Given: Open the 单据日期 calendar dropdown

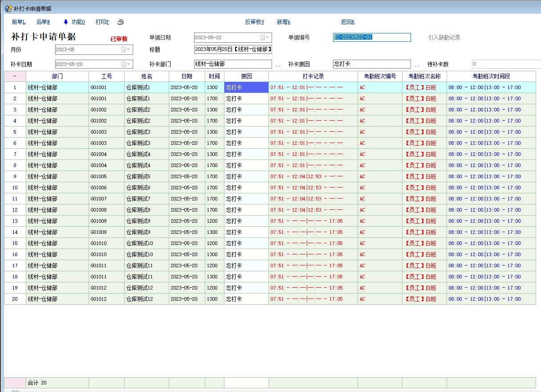Looking at the screenshot, I should 264,38.
